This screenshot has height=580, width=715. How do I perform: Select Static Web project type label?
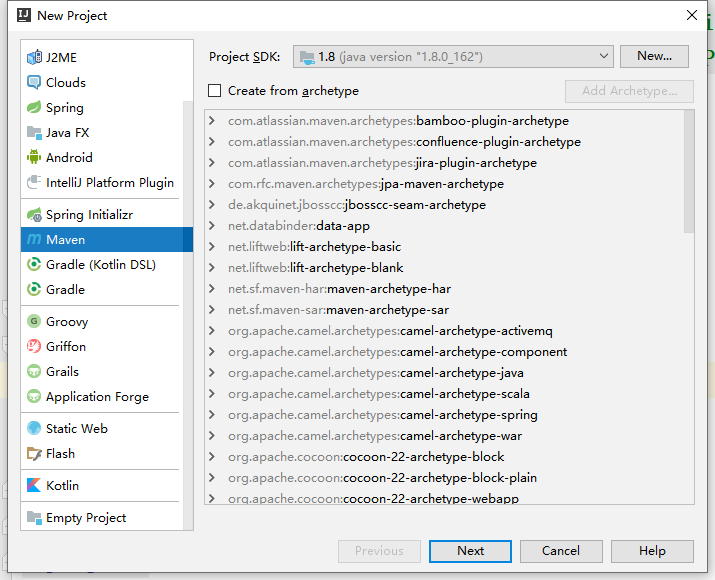click(x=77, y=429)
